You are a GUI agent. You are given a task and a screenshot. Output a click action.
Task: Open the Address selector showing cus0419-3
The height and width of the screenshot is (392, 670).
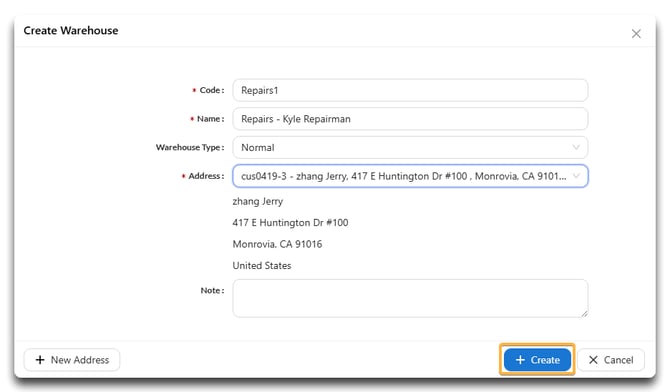point(410,176)
